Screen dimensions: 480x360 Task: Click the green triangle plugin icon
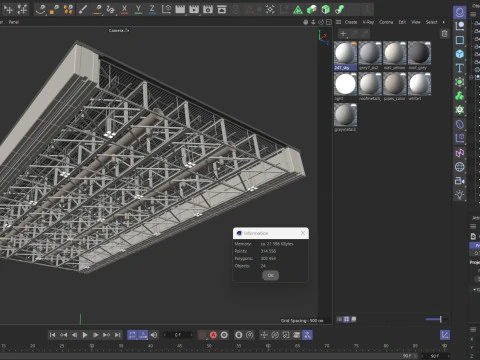point(298,10)
